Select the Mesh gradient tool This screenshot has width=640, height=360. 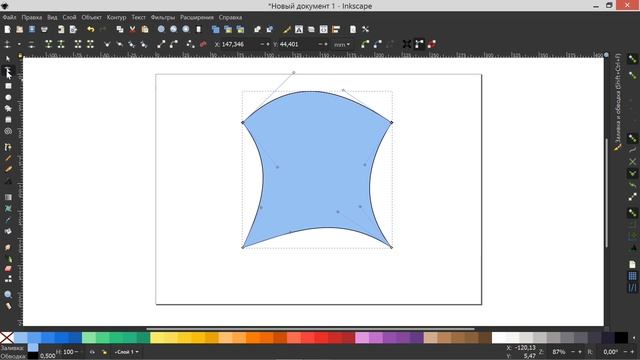[x=8, y=209]
